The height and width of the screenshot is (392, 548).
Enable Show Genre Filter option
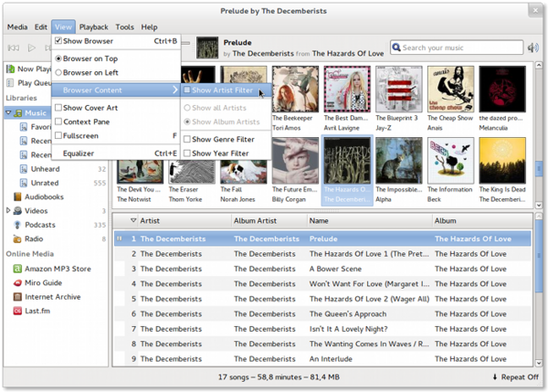(x=186, y=139)
